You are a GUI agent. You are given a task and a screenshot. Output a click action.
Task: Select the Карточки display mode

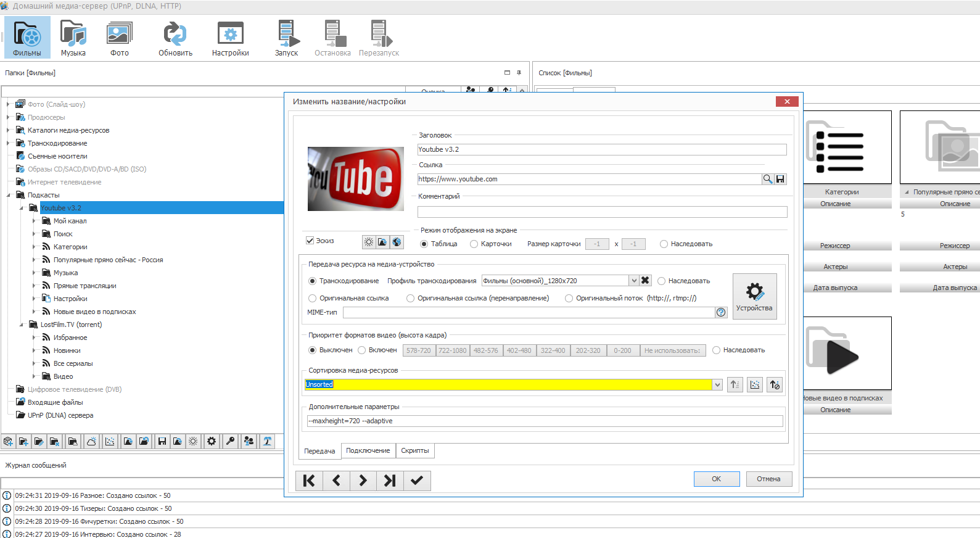point(474,244)
